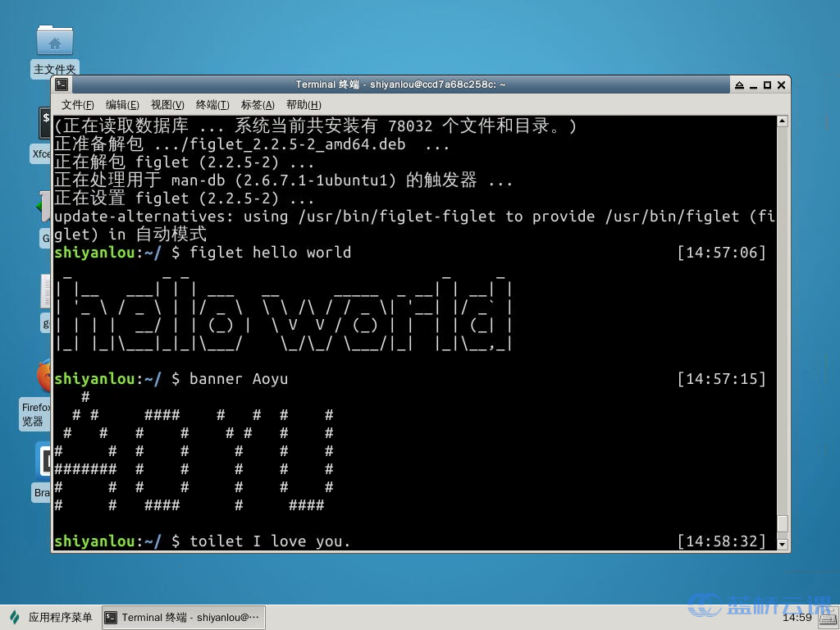Open the 编辑(E) menu
840x630 pixels.
coord(122,105)
